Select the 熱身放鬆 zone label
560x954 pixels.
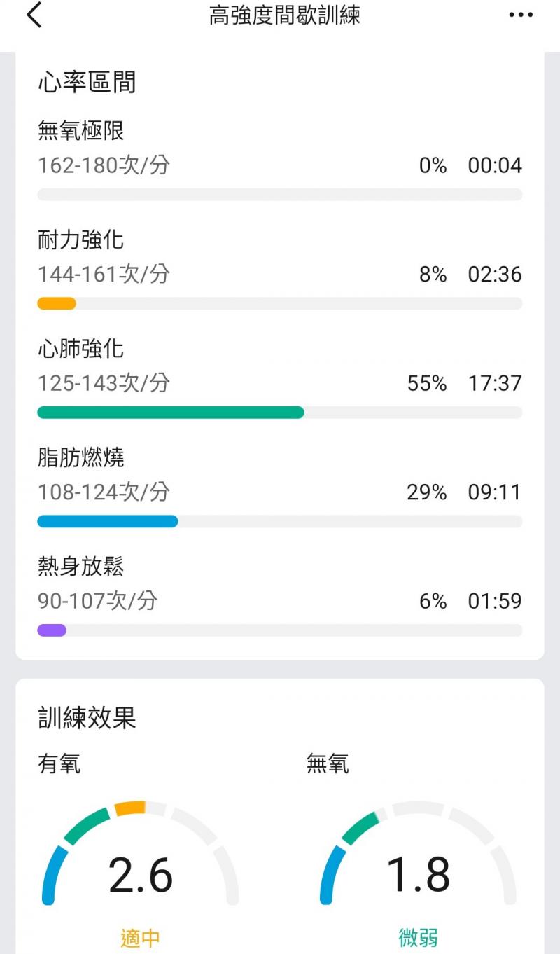[81, 567]
